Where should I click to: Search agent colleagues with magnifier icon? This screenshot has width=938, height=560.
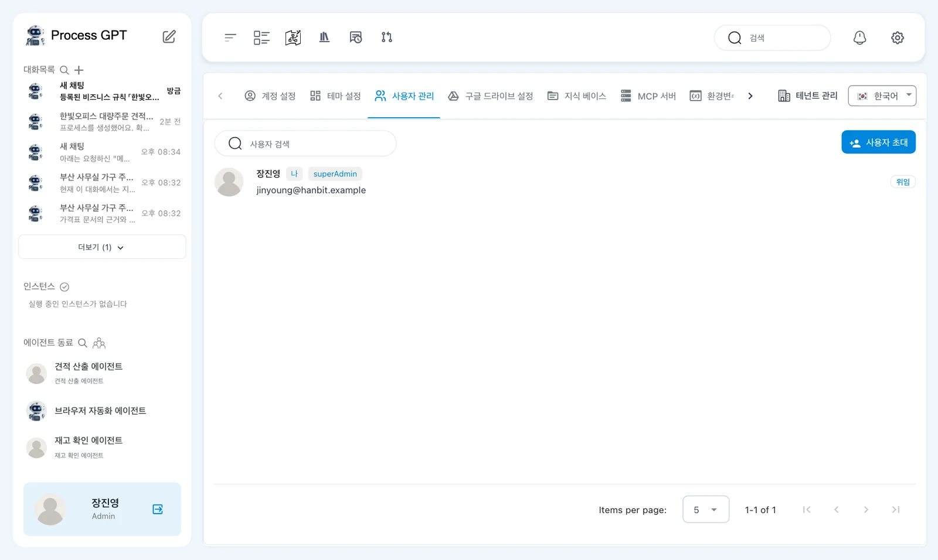pos(83,343)
